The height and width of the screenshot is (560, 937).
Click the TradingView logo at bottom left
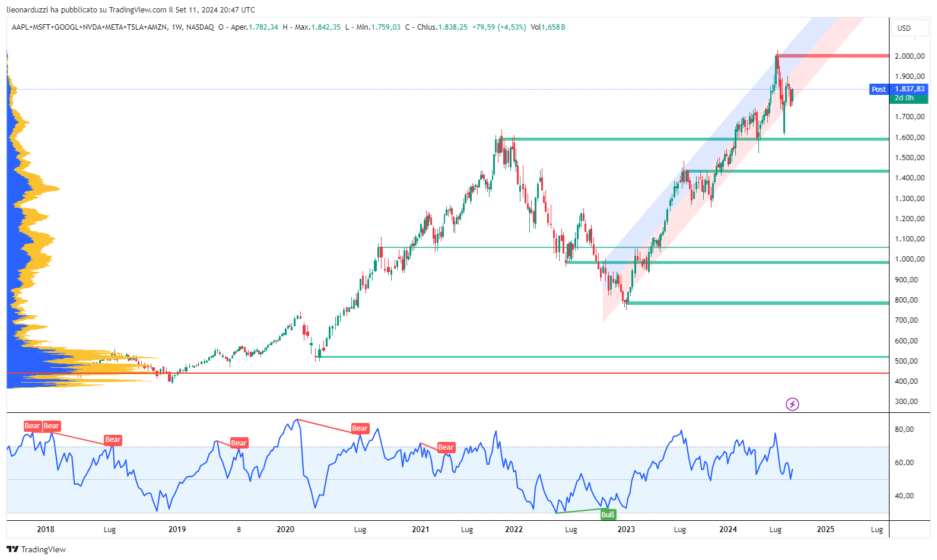click(x=36, y=549)
